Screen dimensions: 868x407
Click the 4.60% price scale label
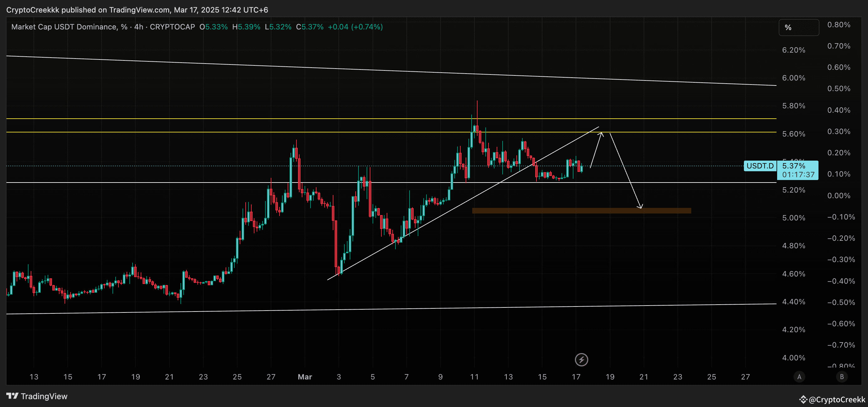793,274
